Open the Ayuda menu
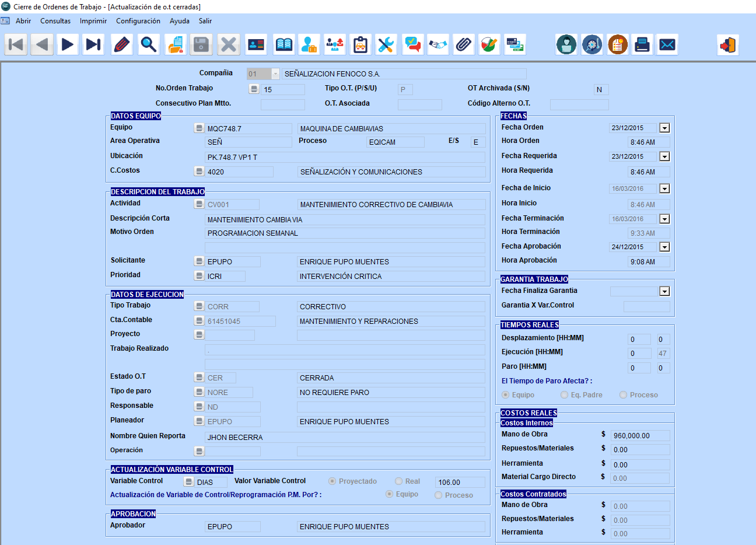Image resolution: width=756 pixels, height=545 pixels. click(180, 21)
